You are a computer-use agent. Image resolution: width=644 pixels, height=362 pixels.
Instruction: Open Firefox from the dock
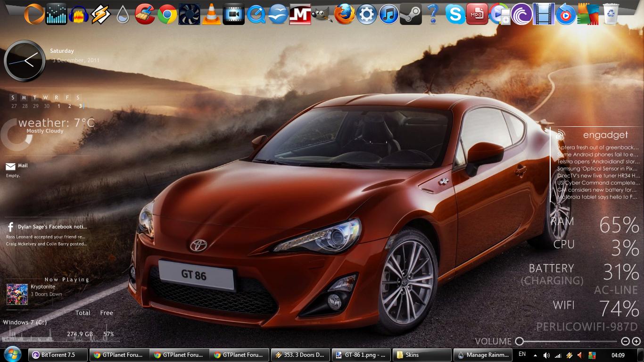(345, 15)
